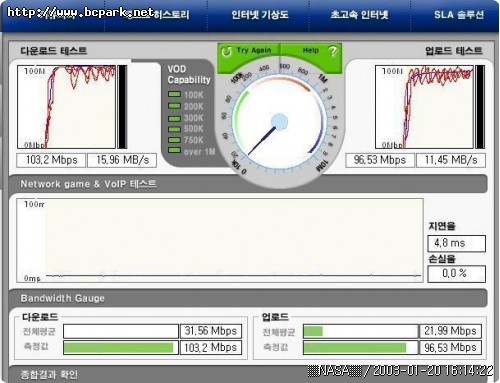The width and height of the screenshot is (500, 383).
Task: Click the 750K VOD capability indicator
Action: point(174,140)
